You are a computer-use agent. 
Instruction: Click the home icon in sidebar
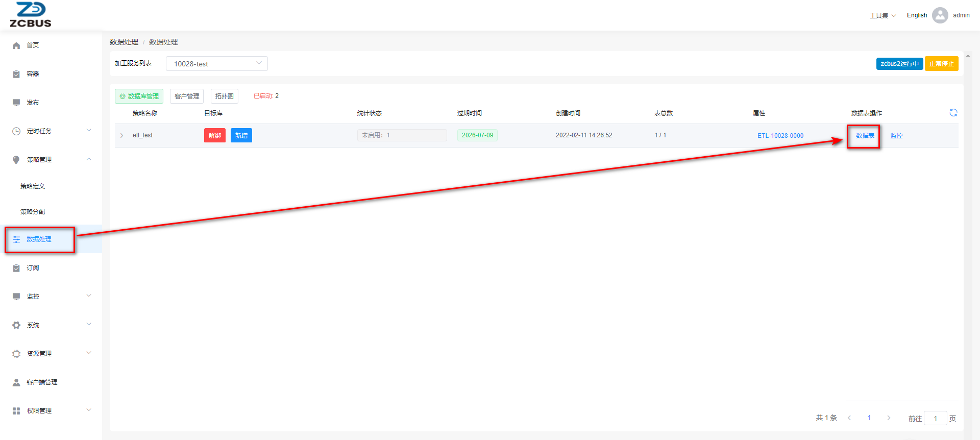pos(16,45)
